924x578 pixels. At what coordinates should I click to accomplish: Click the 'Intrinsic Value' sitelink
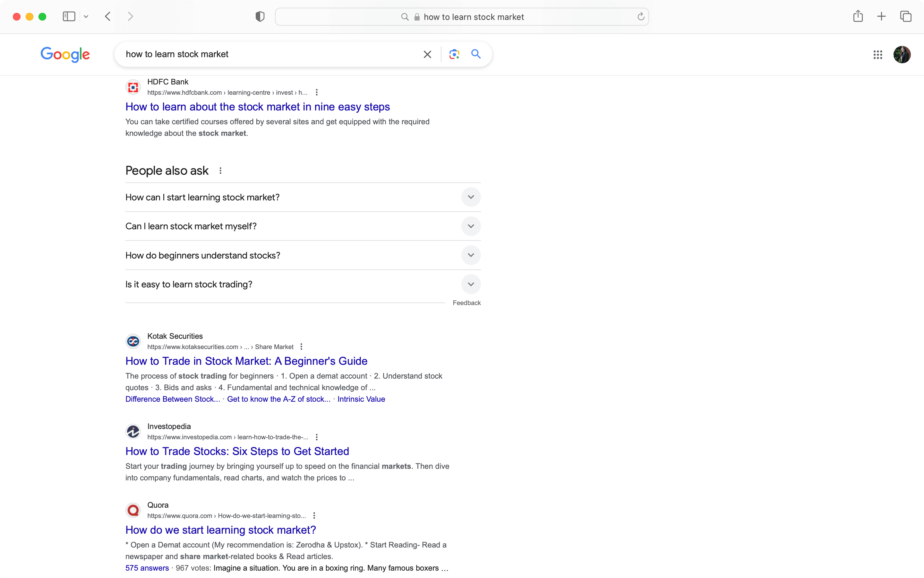pos(361,399)
